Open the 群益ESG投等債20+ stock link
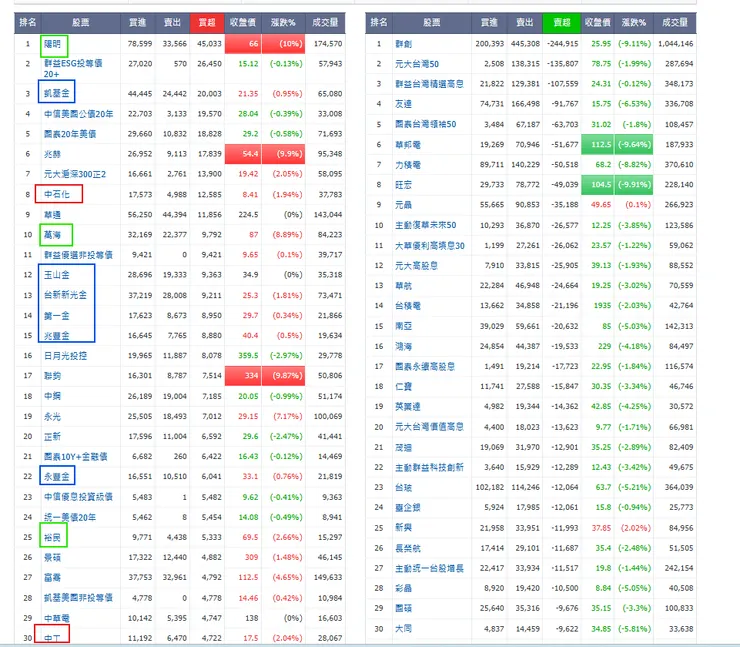Viewport: 740px width, 647px height. pyautogui.click(x=73, y=68)
